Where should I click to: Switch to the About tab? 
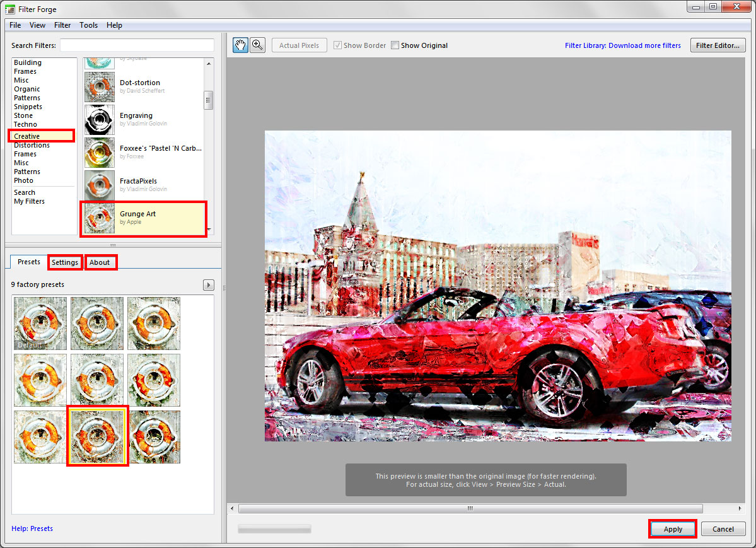[x=100, y=262]
